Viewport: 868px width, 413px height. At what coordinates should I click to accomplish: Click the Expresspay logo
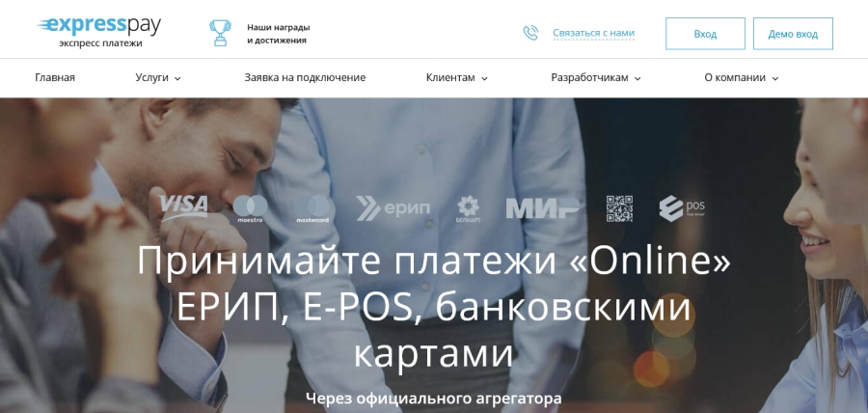(x=99, y=32)
